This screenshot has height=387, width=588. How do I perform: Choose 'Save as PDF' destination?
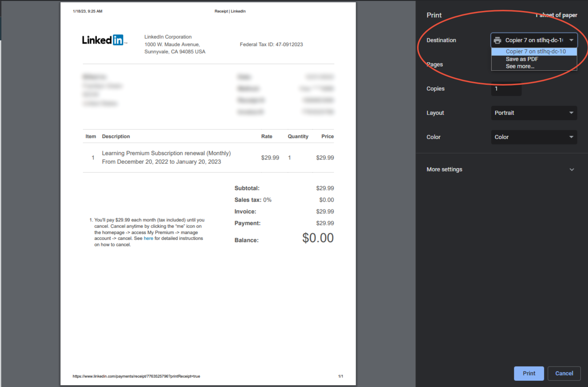(534, 59)
